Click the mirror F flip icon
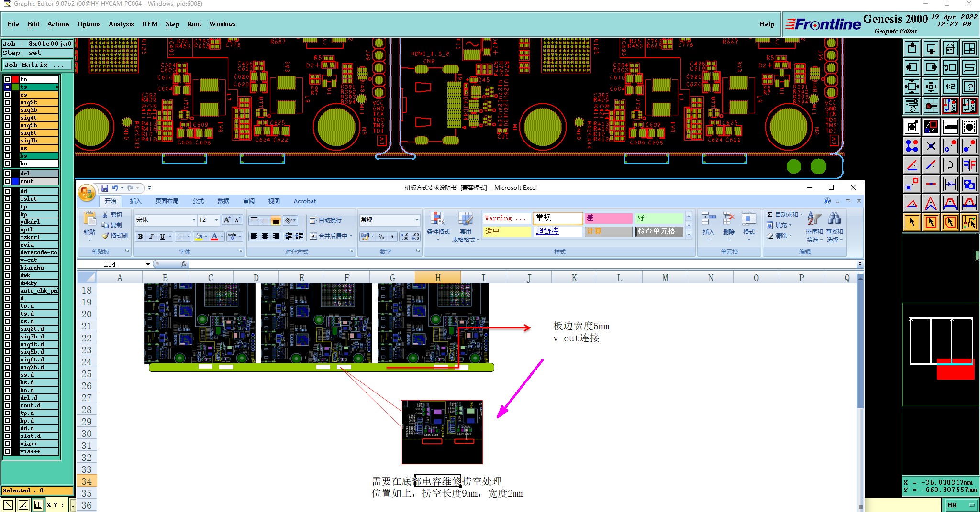The height and width of the screenshot is (512, 980). pyautogui.click(x=969, y=165)
